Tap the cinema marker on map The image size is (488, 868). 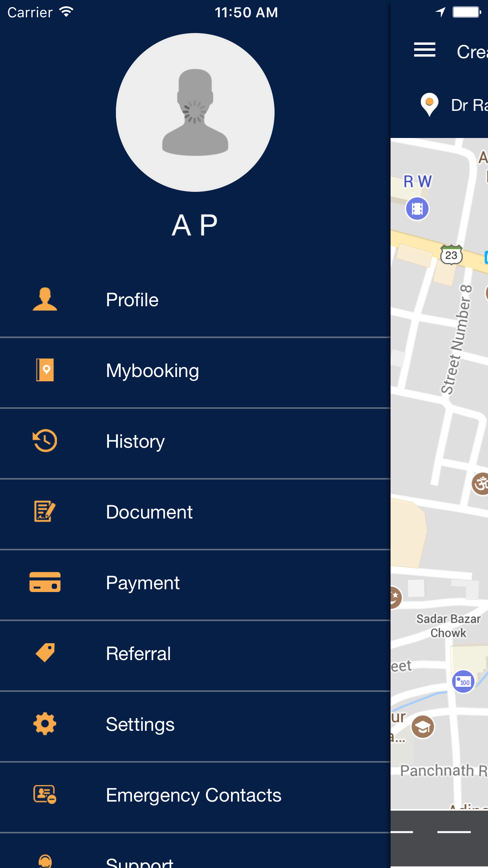click(x=417, y=208)
